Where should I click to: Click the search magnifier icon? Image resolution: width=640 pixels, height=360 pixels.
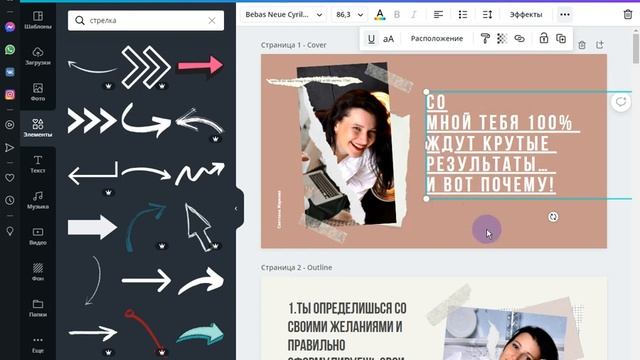pyautogui.click(x=80, y=20)
